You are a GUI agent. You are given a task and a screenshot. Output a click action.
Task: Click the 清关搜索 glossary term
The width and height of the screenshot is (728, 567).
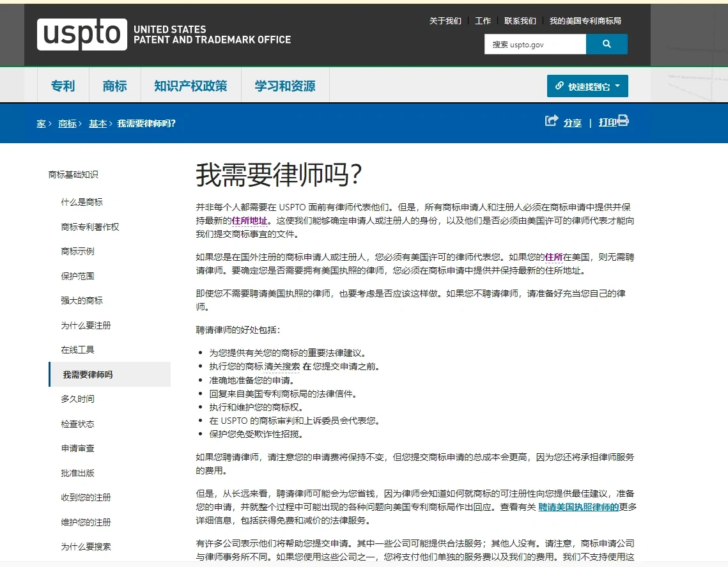pyautogui.click(x=283, y=367)
